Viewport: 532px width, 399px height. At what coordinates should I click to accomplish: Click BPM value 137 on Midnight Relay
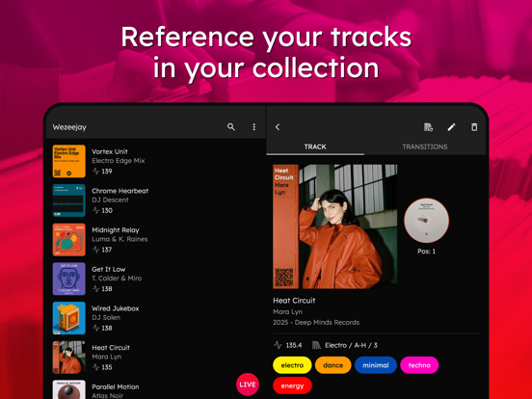(x=107, y=250)
